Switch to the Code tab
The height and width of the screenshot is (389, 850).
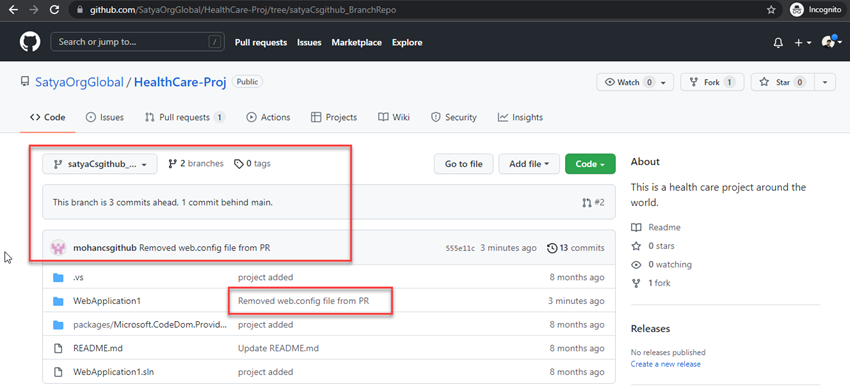(x=48, y=117)
